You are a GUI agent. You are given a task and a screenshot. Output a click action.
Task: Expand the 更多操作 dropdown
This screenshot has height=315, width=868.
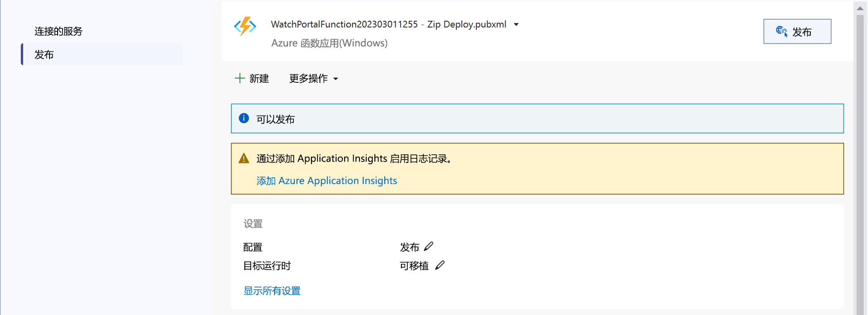[x=314, y=79]
